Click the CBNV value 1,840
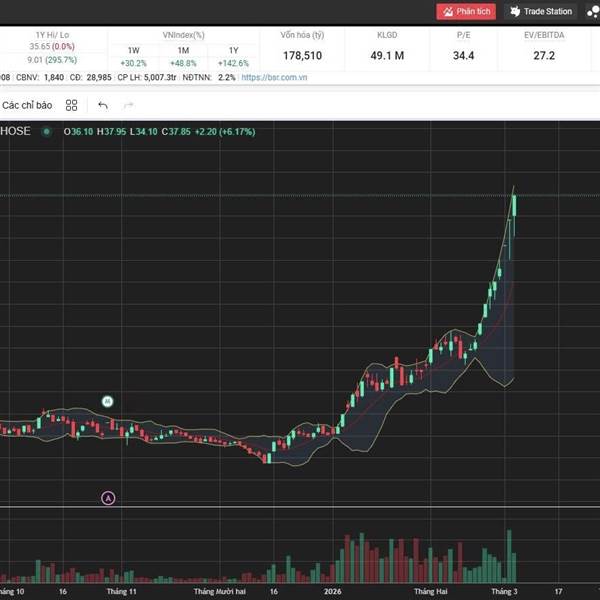Screen dimensions: 600x600 (54, 77)
